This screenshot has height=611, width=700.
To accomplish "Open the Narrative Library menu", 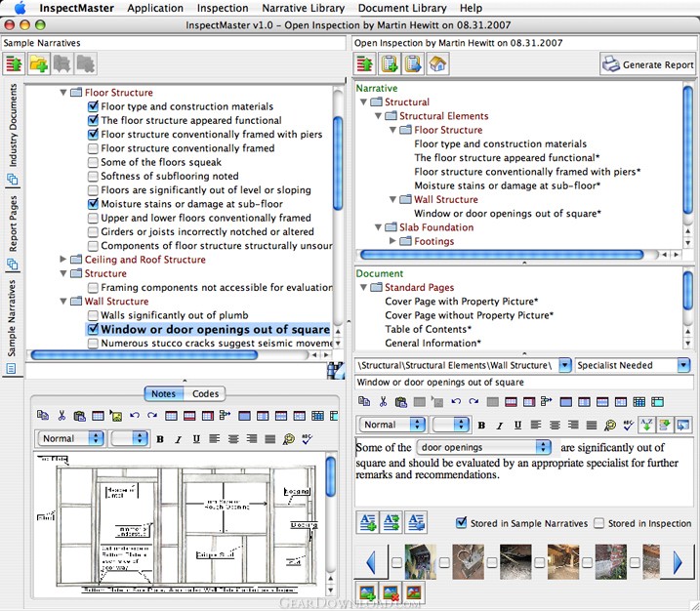I will coord(303,8).
